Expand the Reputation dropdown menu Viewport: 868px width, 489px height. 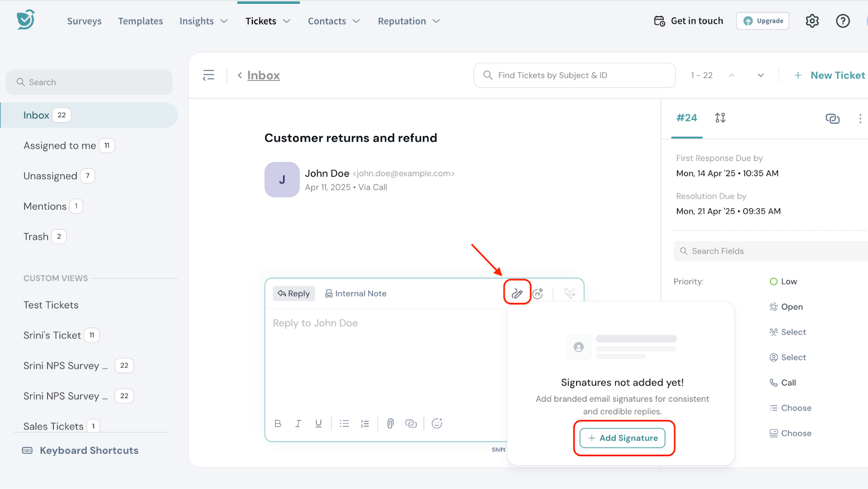pyautogui.click(x=409, y=21)
